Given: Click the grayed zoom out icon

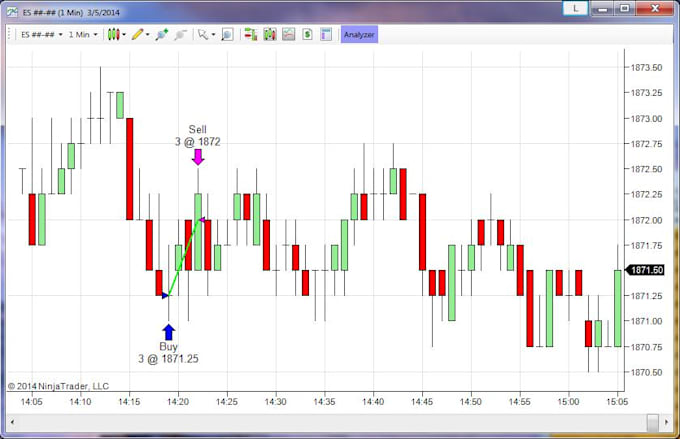Looking at the screenshot, I should pyautogui.click(x=180, y=35).
